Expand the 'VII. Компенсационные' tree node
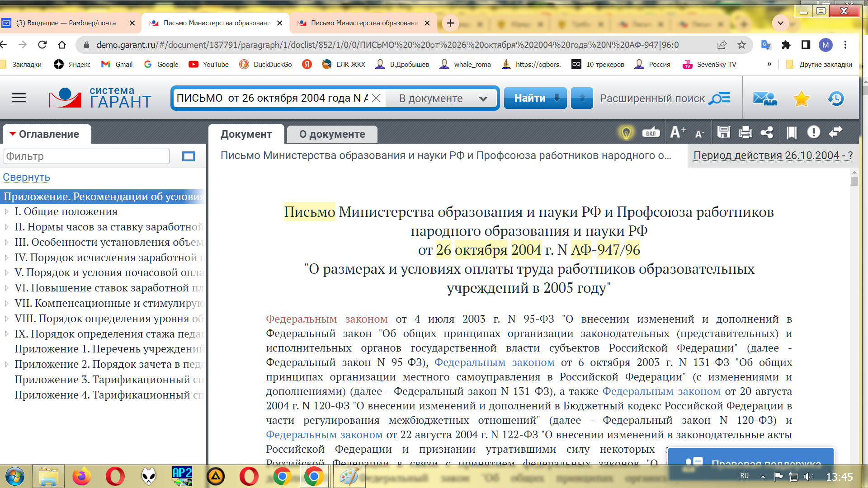Screen dimensions: 868x488 tap(6, 303)
